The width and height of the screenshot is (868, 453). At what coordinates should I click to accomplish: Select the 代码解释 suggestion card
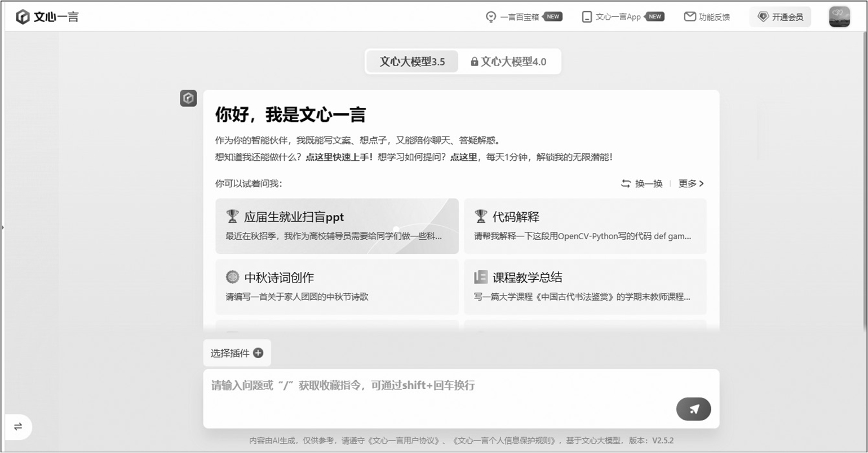tap(585, 226)
